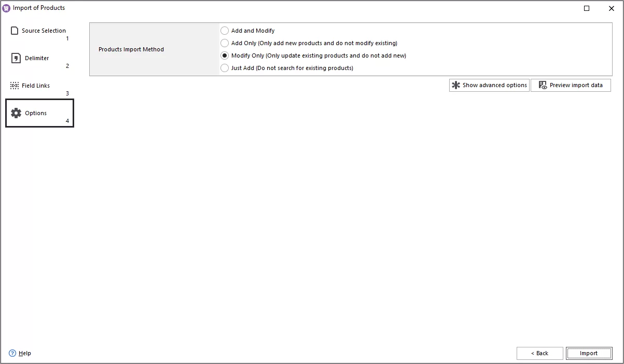The height and width of the screenshot is (364, 624).
Task: Click the application logo in the title bar
Action: tap(6, 8)
